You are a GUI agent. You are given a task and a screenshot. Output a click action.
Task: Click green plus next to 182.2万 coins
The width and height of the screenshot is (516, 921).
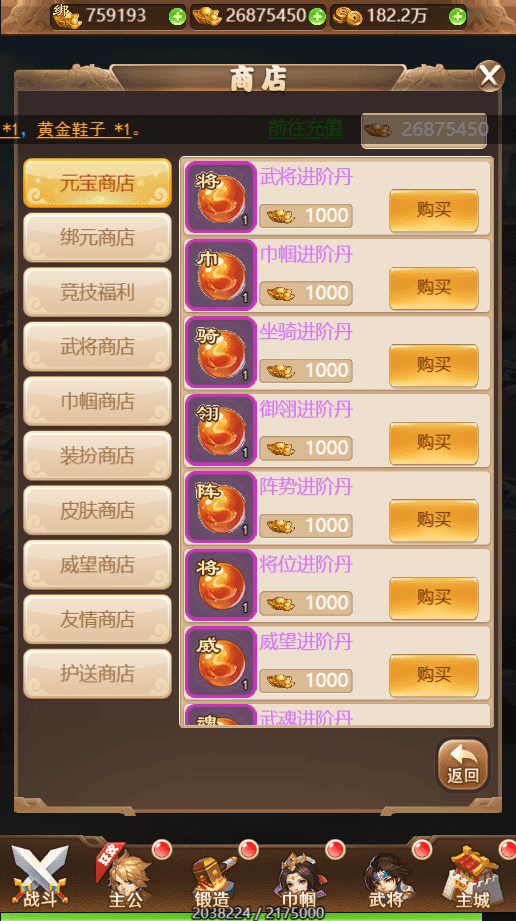click(457, 16)
